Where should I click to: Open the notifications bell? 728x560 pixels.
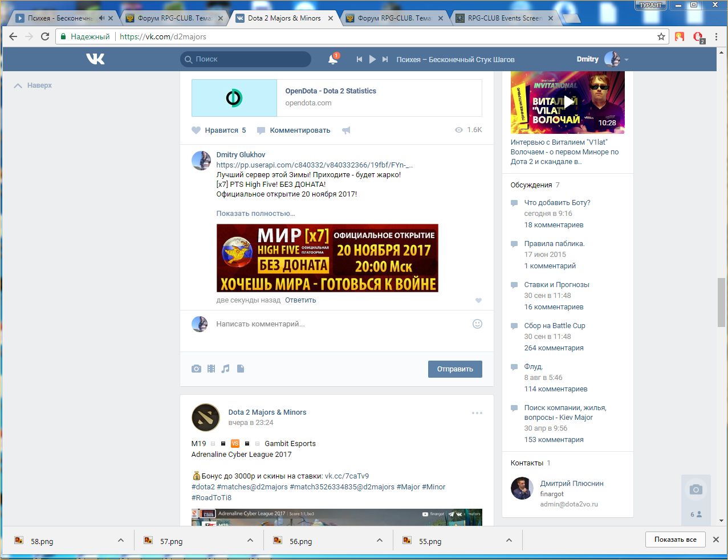tap(333, 59)
